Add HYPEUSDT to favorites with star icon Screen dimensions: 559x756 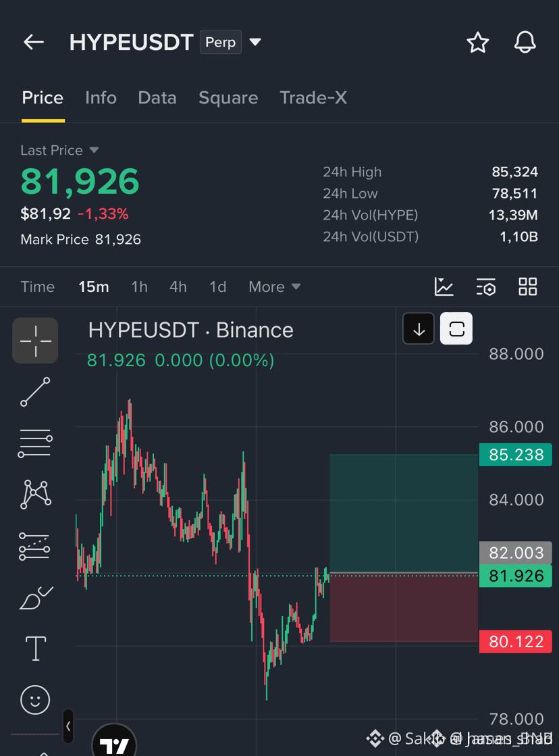[477, 43]
